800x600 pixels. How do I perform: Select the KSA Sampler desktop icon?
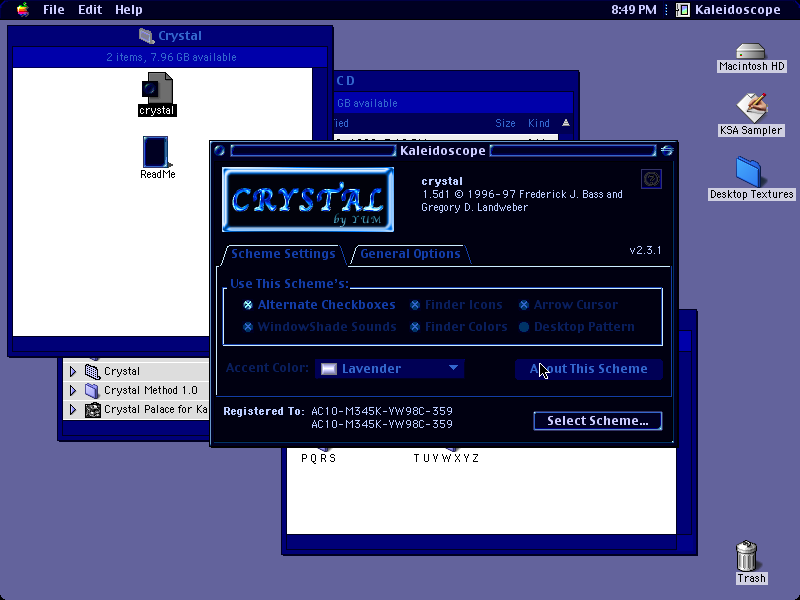(752, 107)
